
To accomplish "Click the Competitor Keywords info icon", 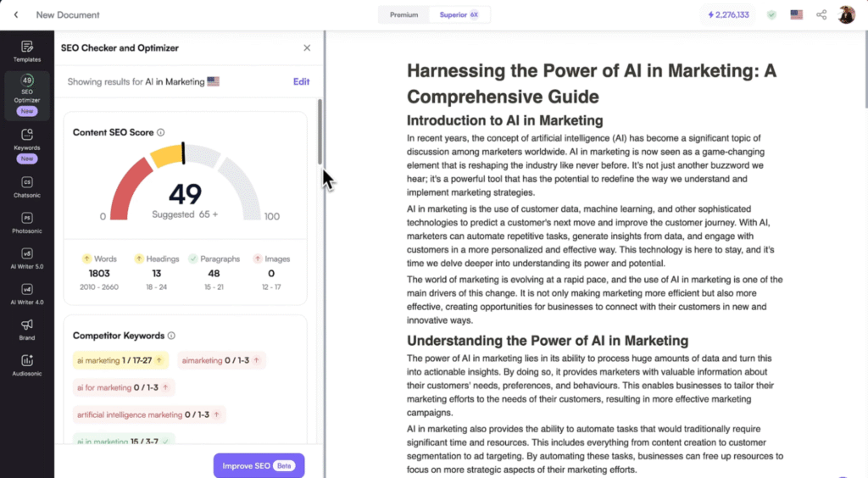I will pyautogui.click(x=171, y=336).
